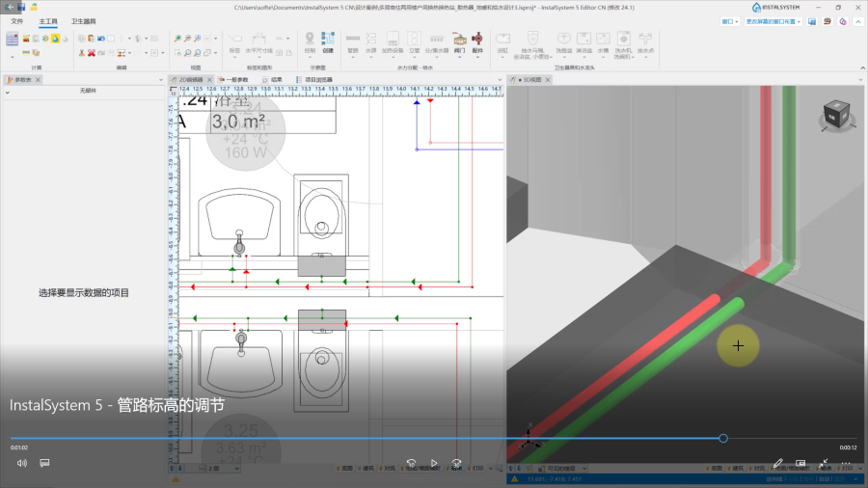Click the red X delete icon
This screenshot has height=488, width=868.
92,53
